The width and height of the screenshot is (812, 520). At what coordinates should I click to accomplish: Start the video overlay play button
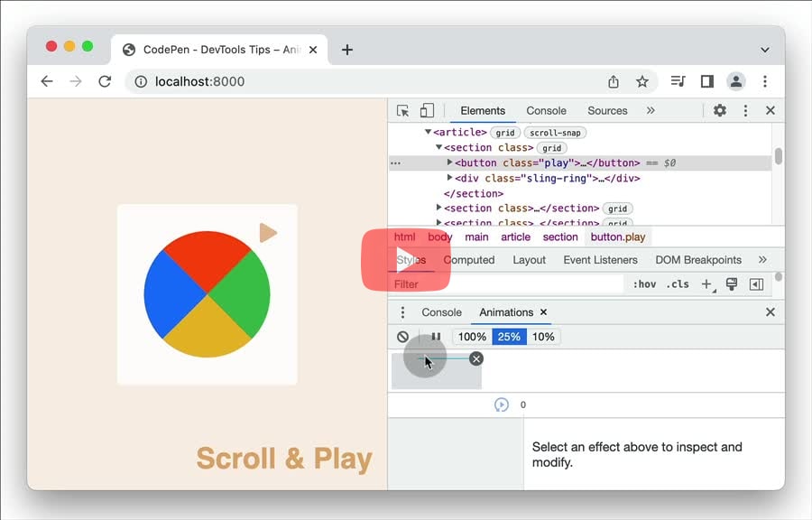click(405, 260)
